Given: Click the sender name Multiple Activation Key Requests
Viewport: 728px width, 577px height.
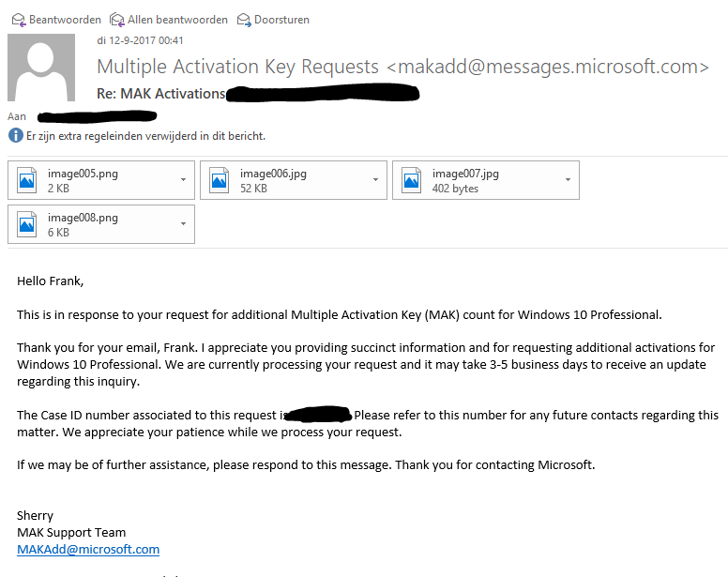Looking at the screenshot, I should click(x=237, y=67).
